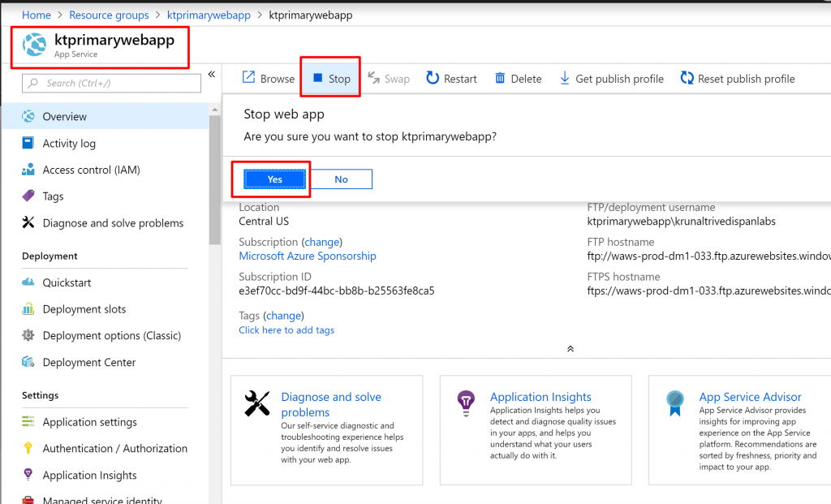Viewport: 831px width, 504px height.
Task: Confirm stopping the app with Yes
Action: pos(274,179)
